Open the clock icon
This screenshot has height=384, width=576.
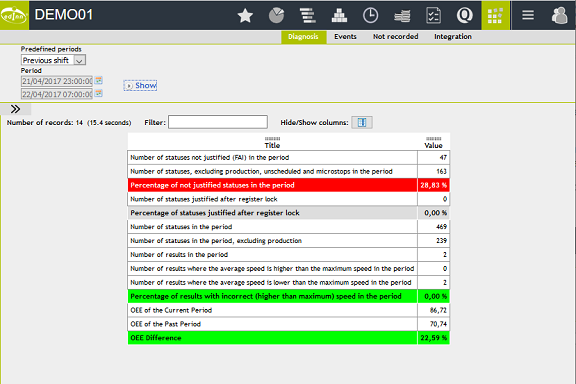370,15
